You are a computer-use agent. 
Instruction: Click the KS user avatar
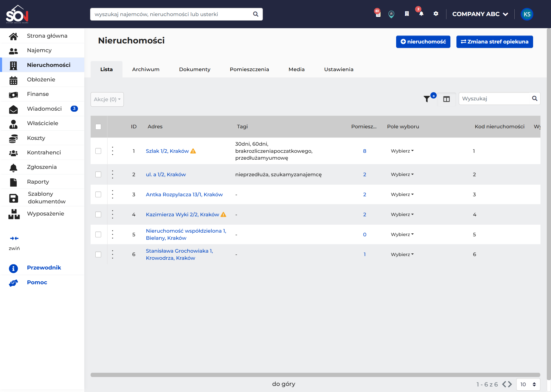click(527, 14)
